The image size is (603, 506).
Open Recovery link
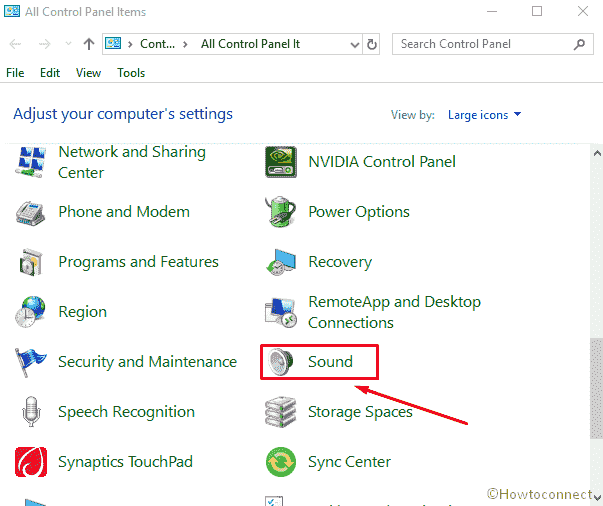pos(340,262)
